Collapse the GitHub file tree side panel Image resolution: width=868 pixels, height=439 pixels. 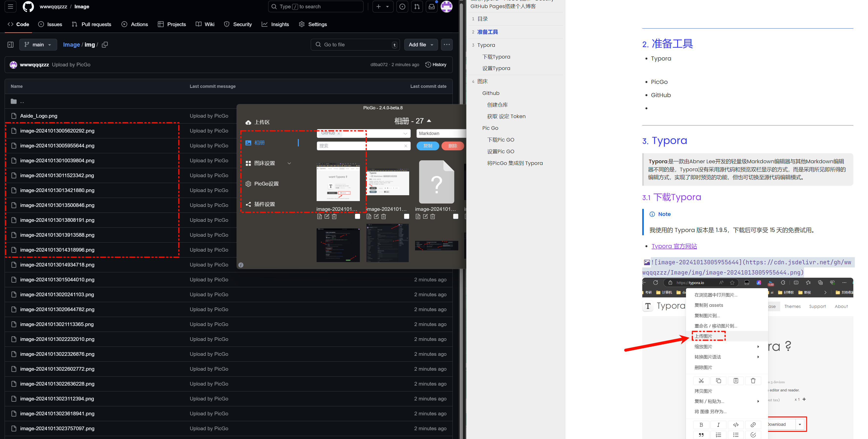click(11, 44)
